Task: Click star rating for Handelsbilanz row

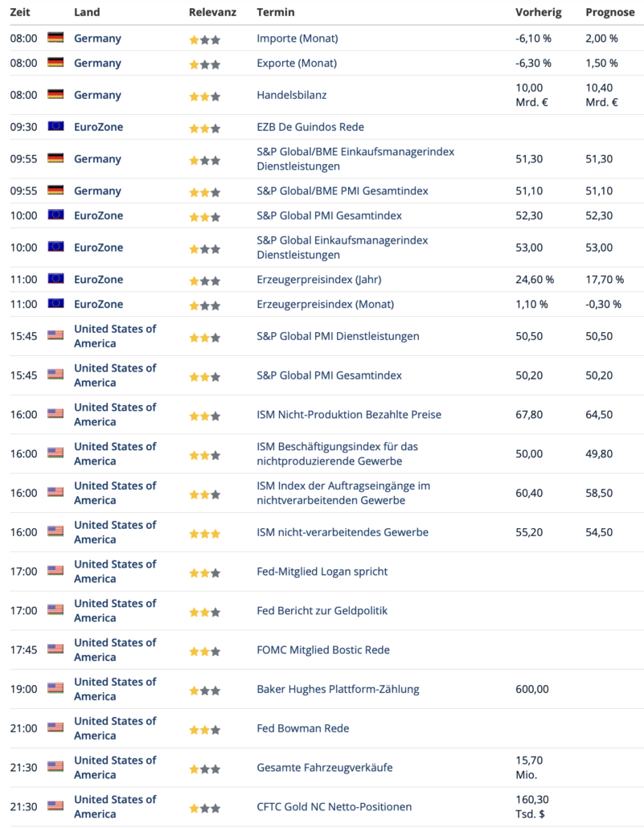Action: click(x=204, y=96)
